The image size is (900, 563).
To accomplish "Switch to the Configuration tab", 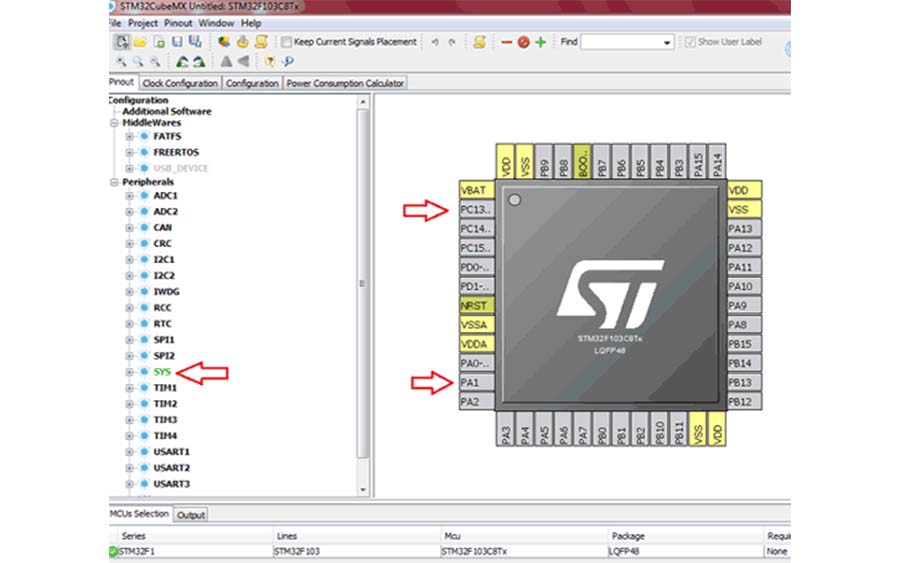I will coord(252,83).
